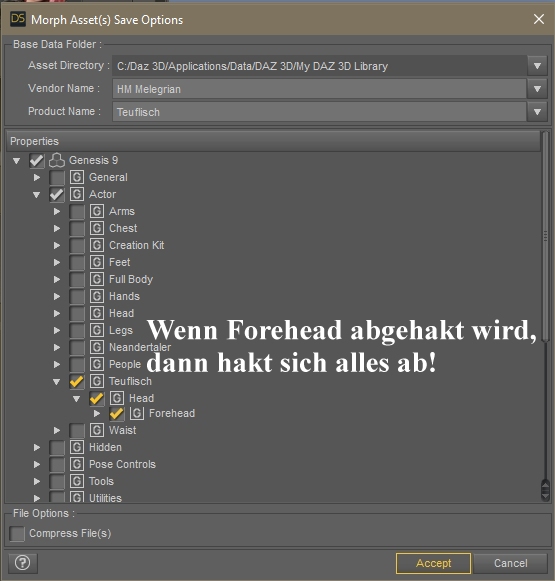Image resolution: width=555 pixels, height=581 pixels.
Task: Click the G icon beside Pose Controls
Action: 77,464
